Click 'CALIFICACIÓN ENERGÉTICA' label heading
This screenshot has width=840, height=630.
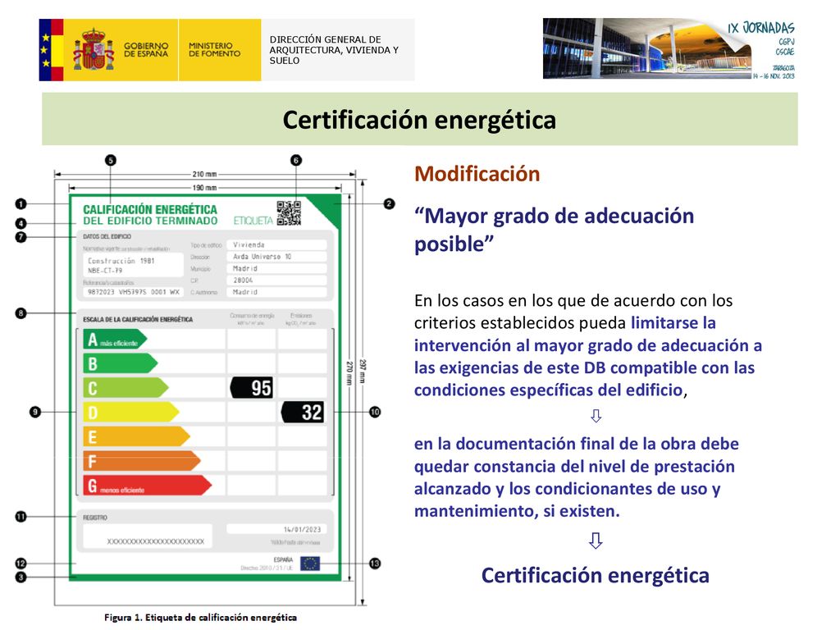(150, 209)
